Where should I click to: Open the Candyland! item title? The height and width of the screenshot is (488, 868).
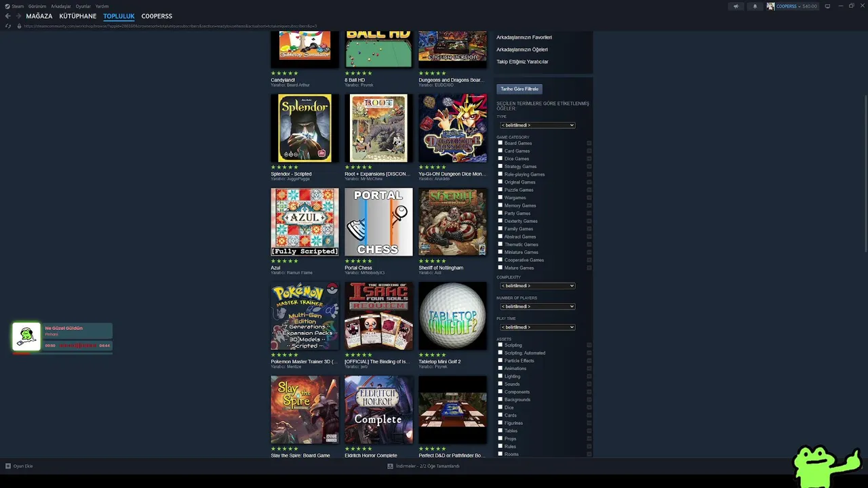283,80
